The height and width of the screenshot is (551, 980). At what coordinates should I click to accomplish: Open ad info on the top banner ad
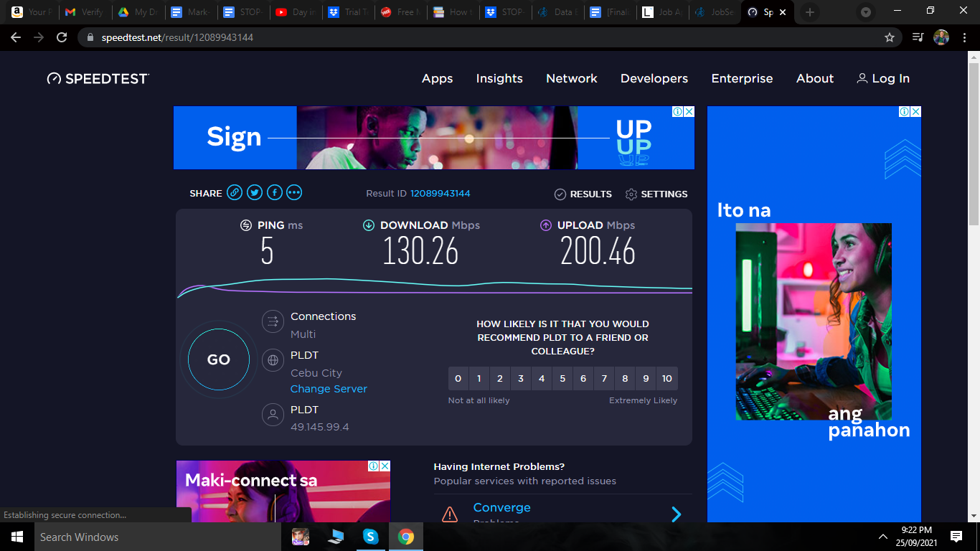[x=678, y=112]
